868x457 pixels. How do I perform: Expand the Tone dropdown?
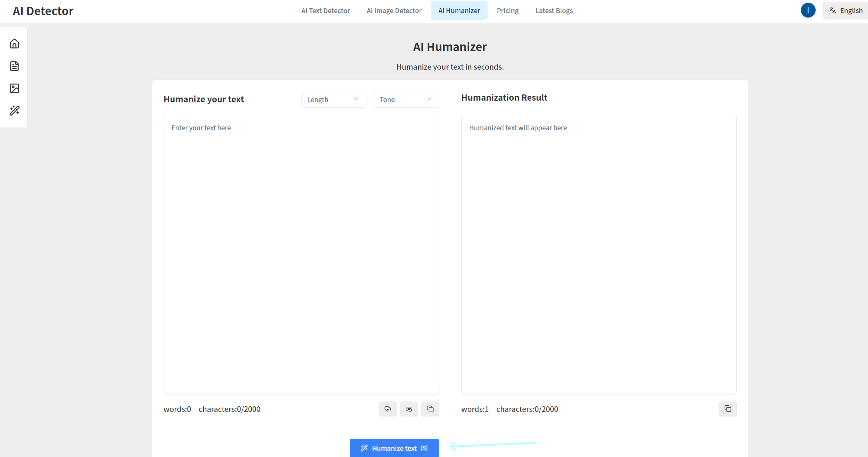406,99
